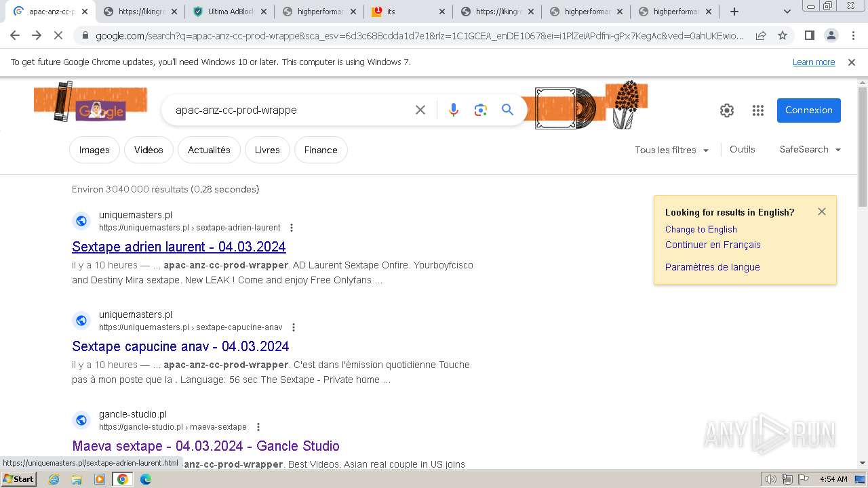Submit search with magnifier icon
The width and height of the screenshot is (868, 488).
tap(507, 110)
